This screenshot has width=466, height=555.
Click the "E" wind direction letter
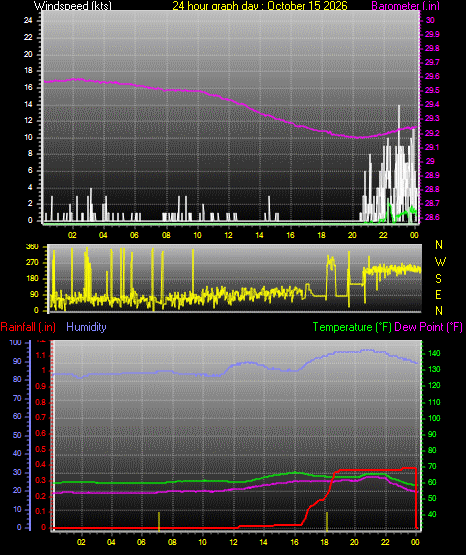point(438,294)
